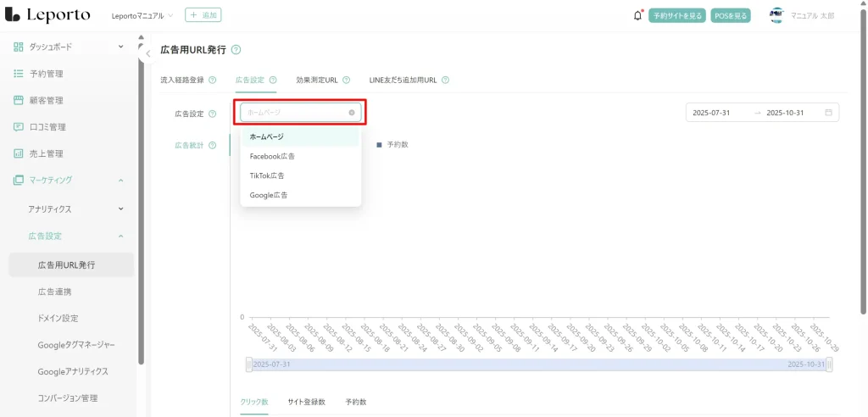This screenshot has width=868, height=417.
Task: Click the help icon beside 広告用URL発行 title
Action: [x=236, y=50]
